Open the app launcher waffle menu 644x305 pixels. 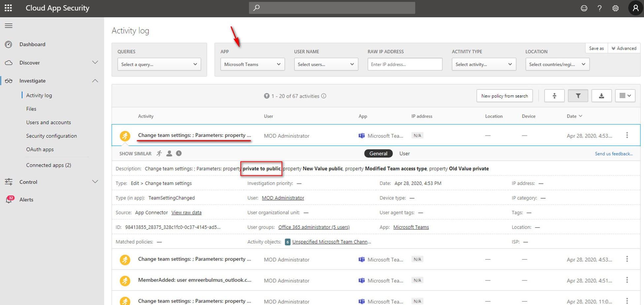point(8,8)
